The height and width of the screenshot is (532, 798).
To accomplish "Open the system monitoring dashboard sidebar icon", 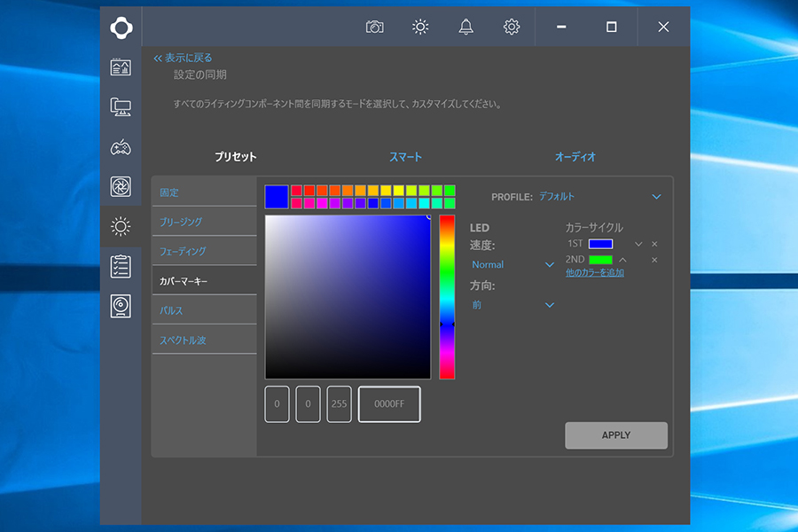I will coord(121,67).
